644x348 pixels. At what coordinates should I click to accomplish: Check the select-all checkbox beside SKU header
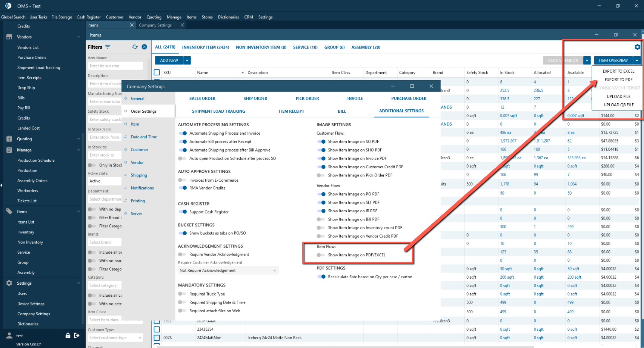click(x=157, y=72)
